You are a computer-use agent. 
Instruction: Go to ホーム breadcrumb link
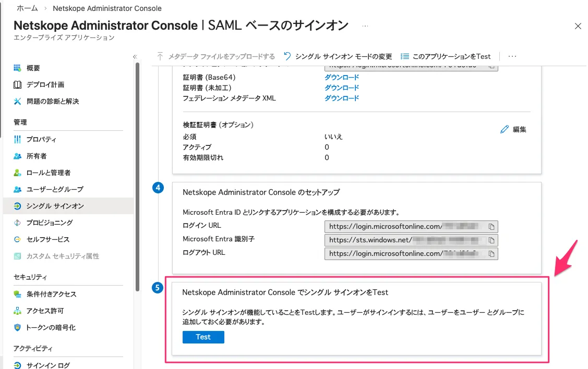click(27, 8)
